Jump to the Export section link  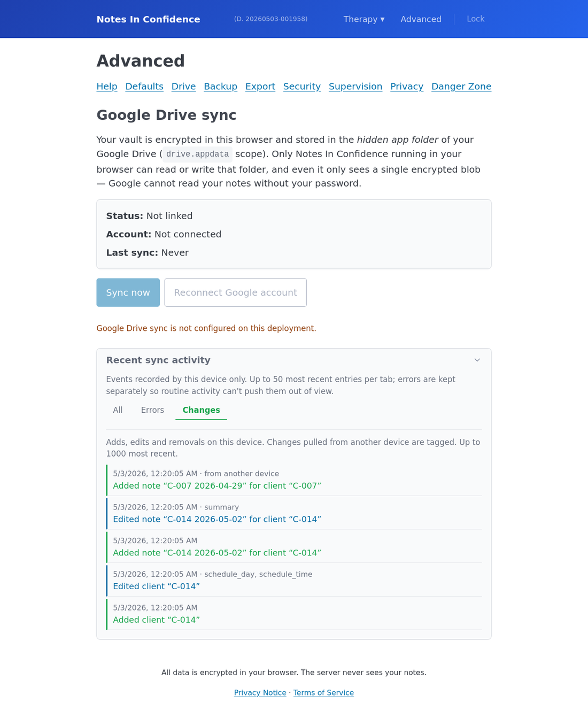coord(260,87)
